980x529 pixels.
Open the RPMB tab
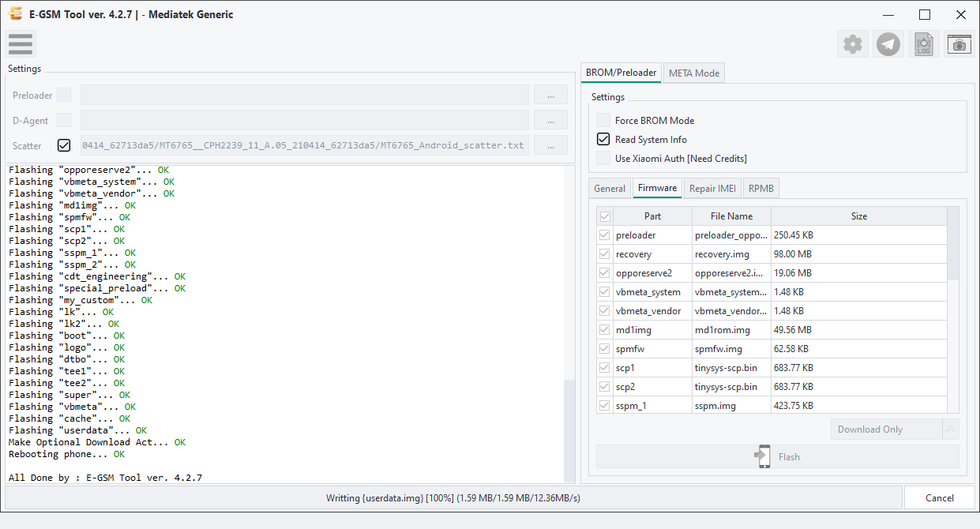(x=761, y=189)
